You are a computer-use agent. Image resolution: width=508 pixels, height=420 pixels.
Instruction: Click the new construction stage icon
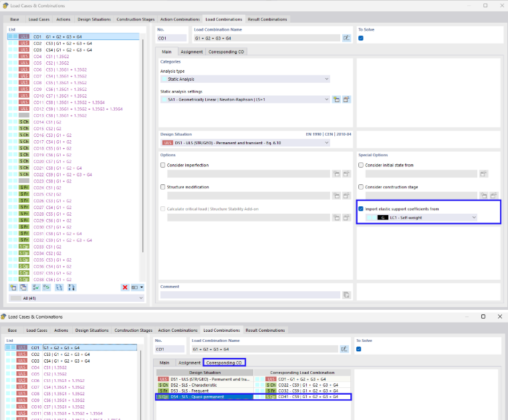[484, 196]
